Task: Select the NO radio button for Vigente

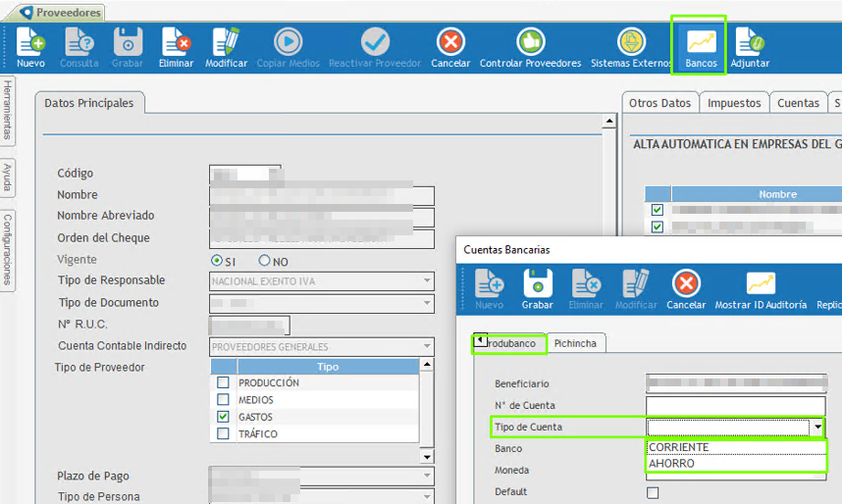Action: pyautogui.click(x=264, y=260)
